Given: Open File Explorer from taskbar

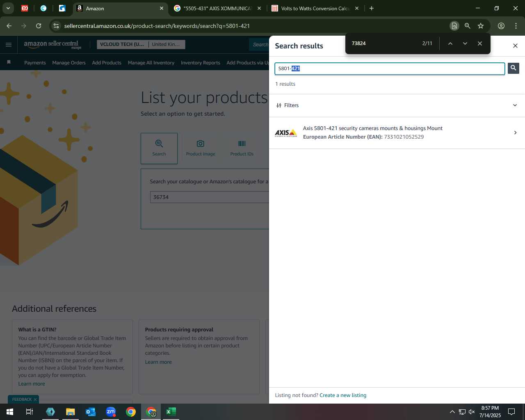Looking at the screenshot, I should pyautogui.click(x=71, y=412).
